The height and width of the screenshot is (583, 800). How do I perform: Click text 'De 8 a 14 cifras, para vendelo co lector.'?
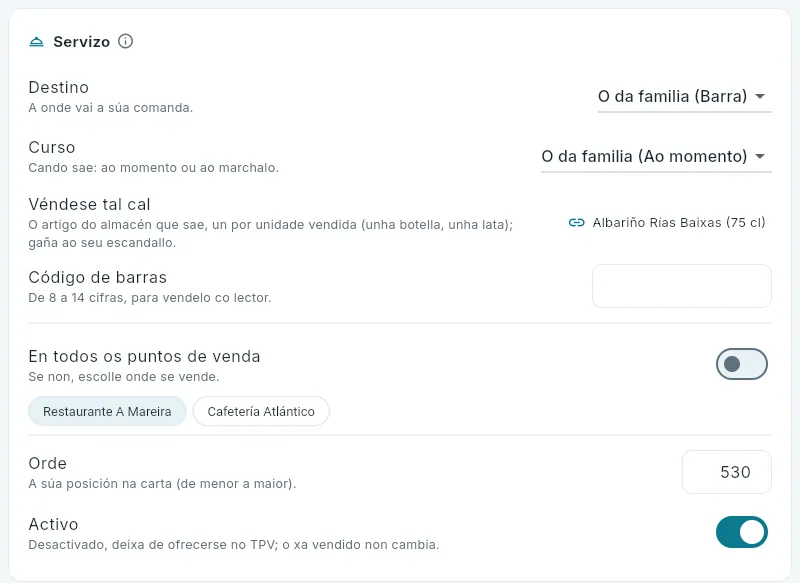[149, 298]
